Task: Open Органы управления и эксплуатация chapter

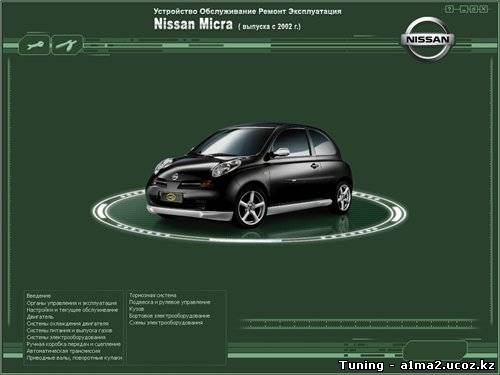Action: point(72,303)
